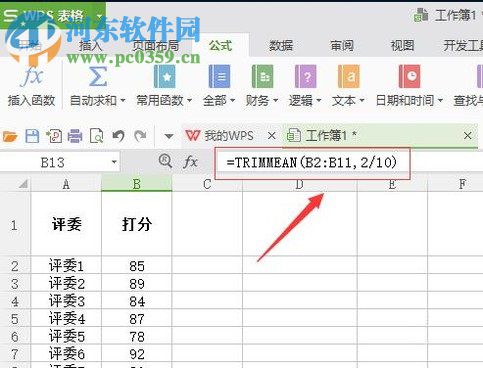
Task: Select the score cell with 87
Action: pyautogui.click(x=137, y=319)
